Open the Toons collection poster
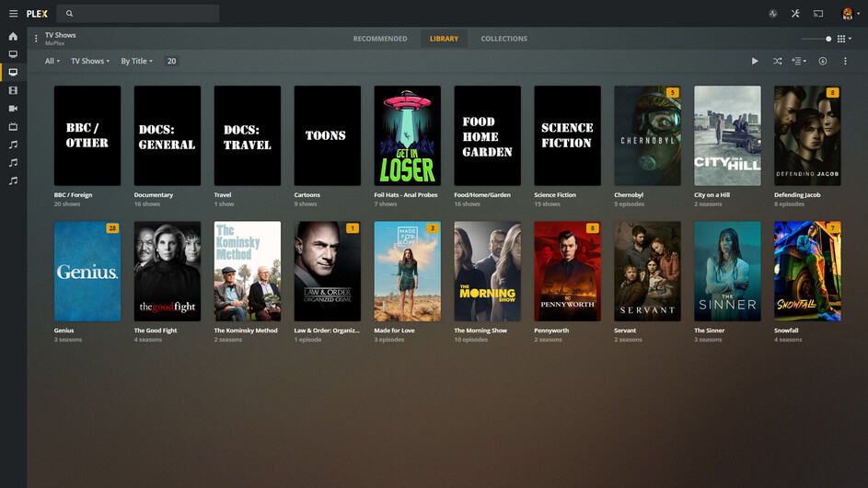Image resolution: width=868 pixels, height=488 pixels. pos(327,135)
